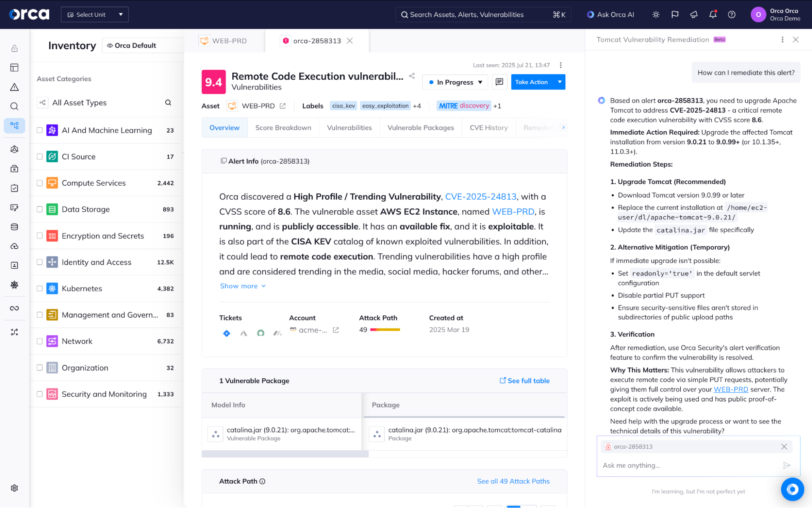Expand alert description with Show more

[243, 286]
